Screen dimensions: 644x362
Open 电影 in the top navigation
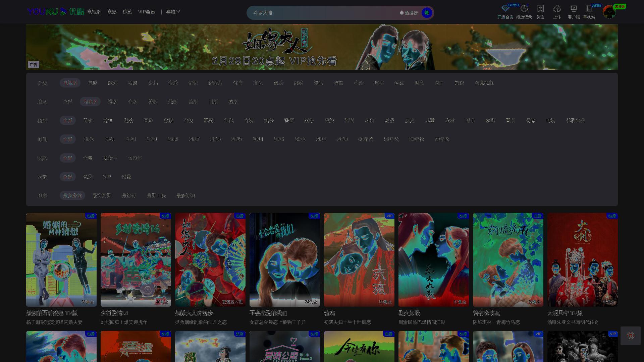(x=112, y=12)
